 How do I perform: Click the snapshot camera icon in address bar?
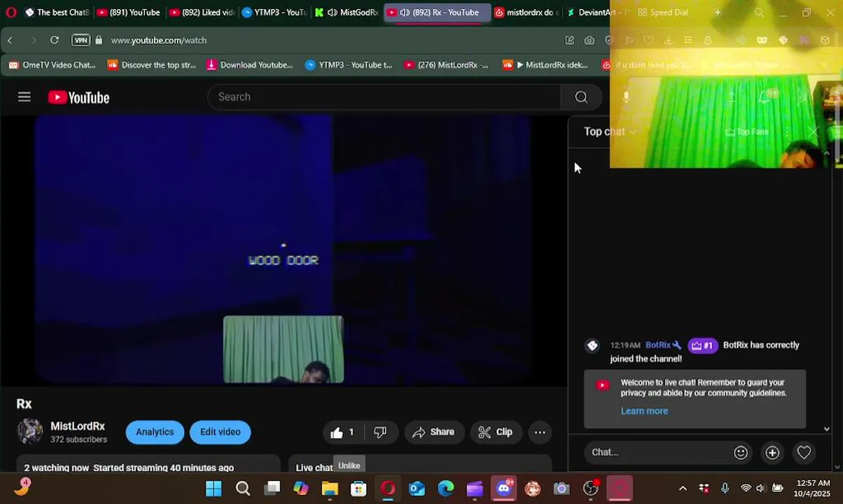tap(590, 41)
